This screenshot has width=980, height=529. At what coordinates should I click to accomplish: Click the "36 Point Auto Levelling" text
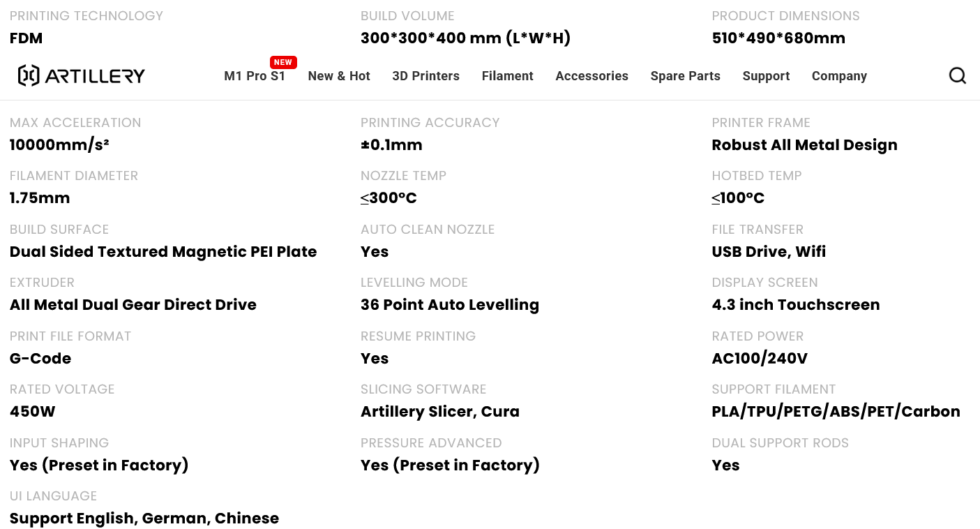pos(449,305)
